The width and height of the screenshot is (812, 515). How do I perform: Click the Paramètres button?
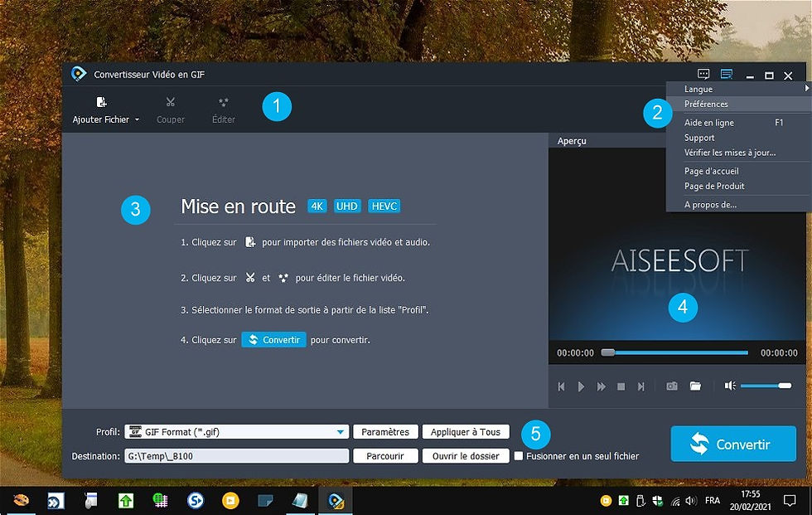point(385,431)
